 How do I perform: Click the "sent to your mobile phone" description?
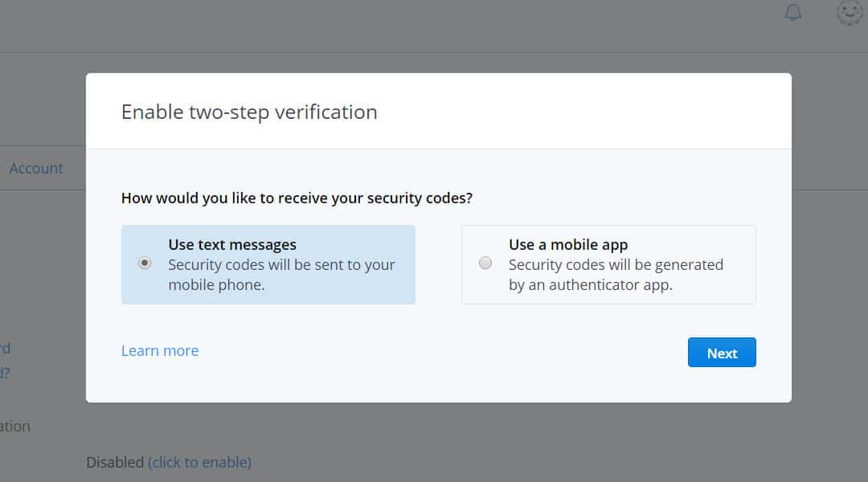click(281, 275)
